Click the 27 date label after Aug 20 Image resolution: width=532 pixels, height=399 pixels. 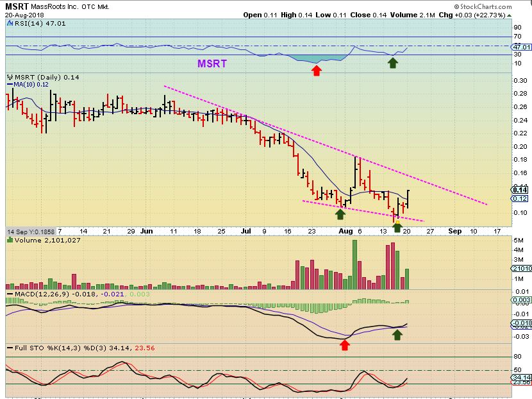tap(430, 231)
